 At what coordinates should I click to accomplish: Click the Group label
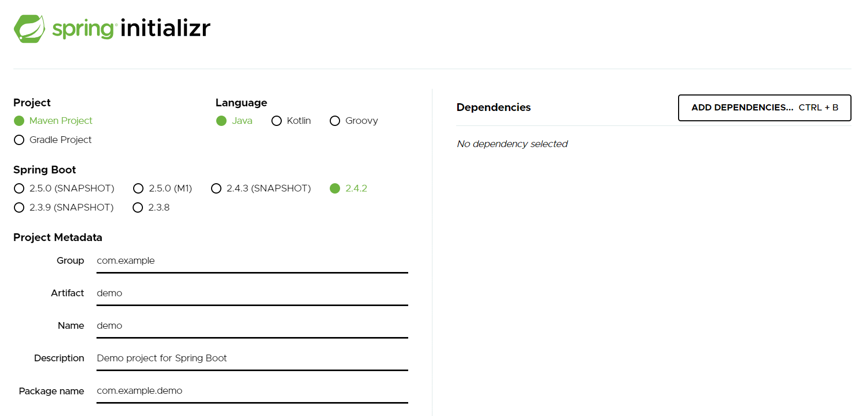[70, 261]
